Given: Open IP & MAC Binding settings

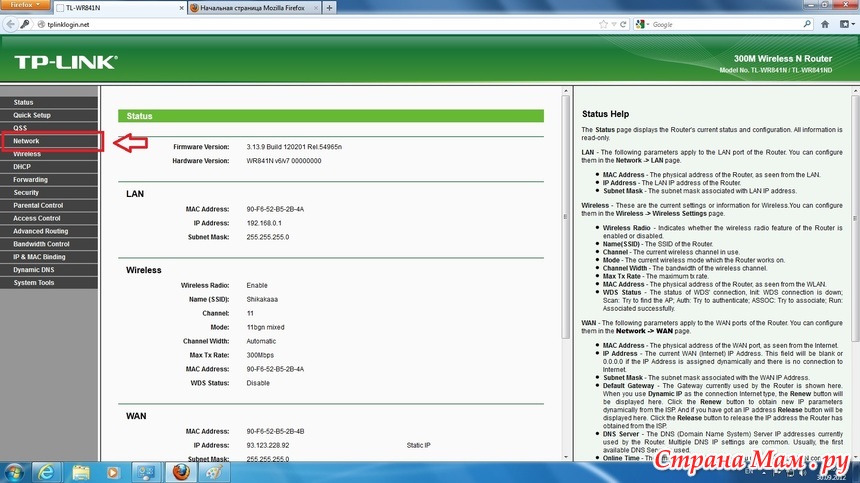Looking at the screenshot, I should pyautogui.click(x=49, y=257).
